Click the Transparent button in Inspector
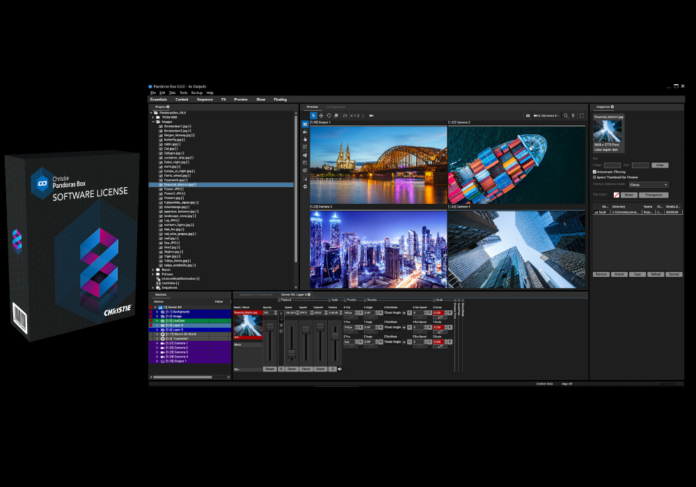Image resolution: width=696 pixels, height=487 pixels. click(x=653, y=195)
